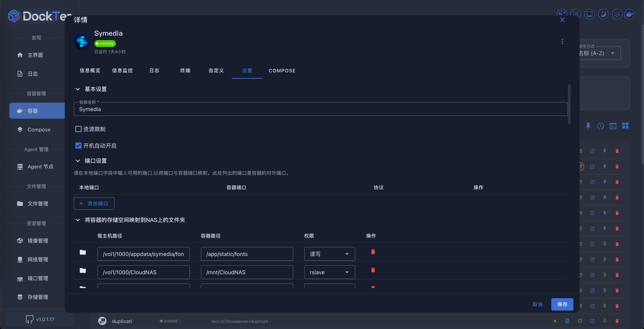Enable the 资源限制 checkbox
644x329 pixels.
[79, 129]
